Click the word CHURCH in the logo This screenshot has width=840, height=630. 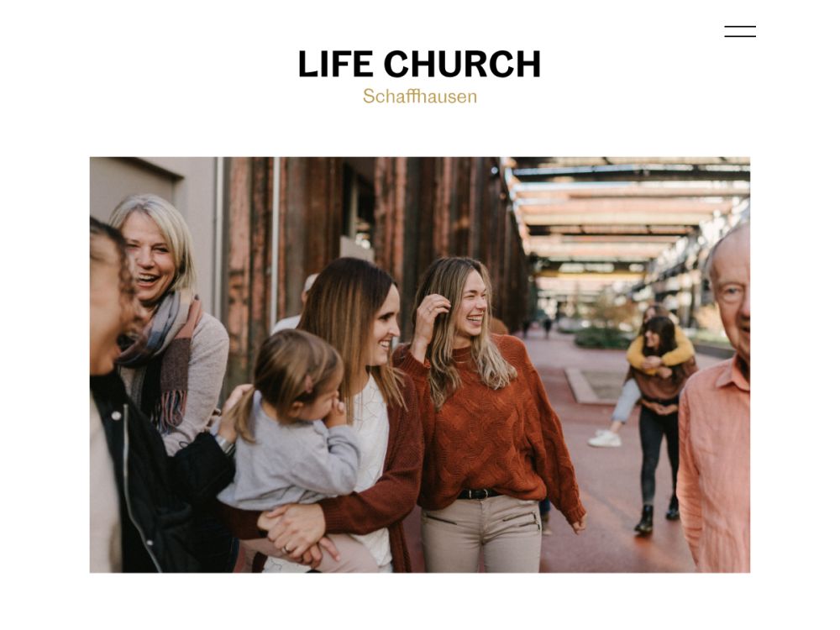[462, 65]
